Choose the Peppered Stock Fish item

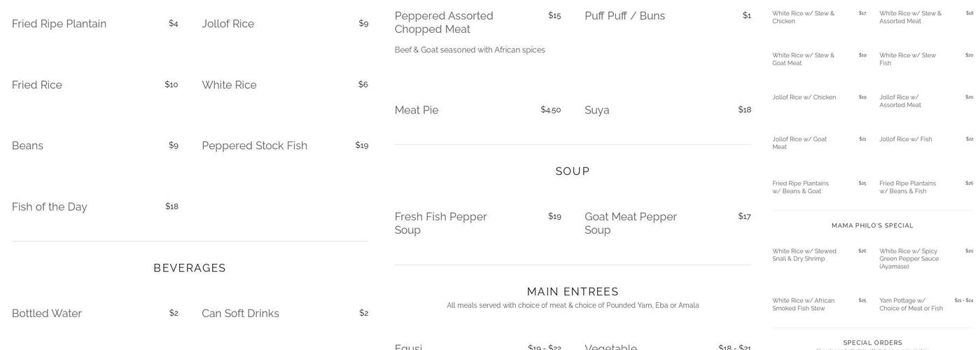255,146
